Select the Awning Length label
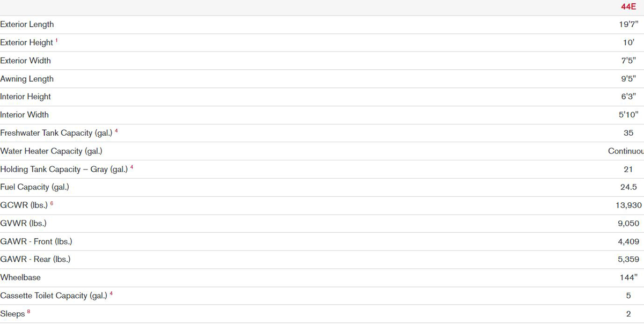 (x=27, y=79)
